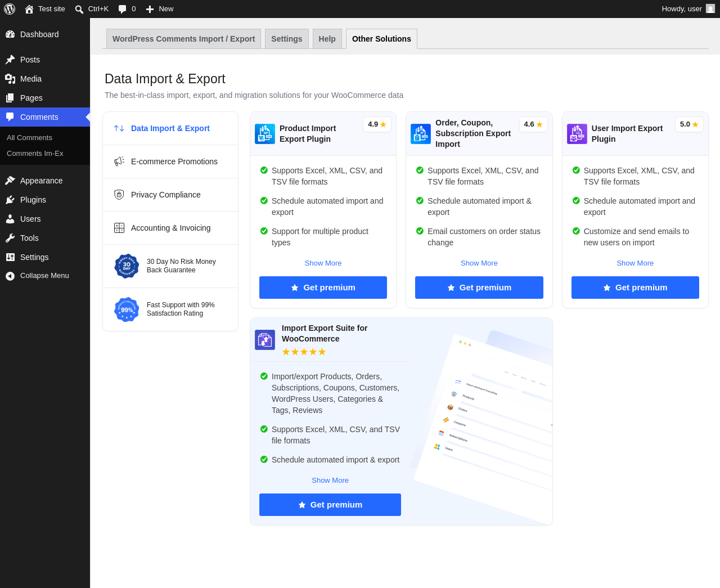Open the user avatar in admin bar
Screen dimensions: 720x588
(710, 9)
